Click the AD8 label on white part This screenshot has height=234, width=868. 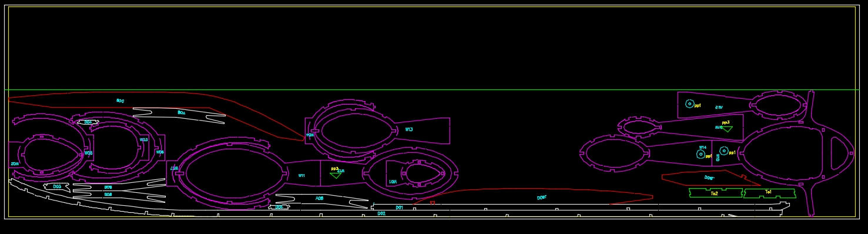point(320,198)
